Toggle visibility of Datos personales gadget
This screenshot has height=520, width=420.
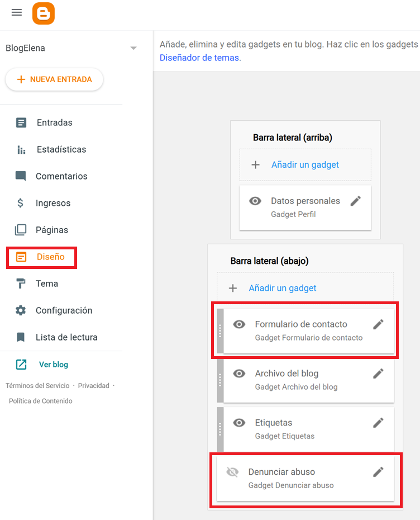pyautogui.click(x=255, y=201)
